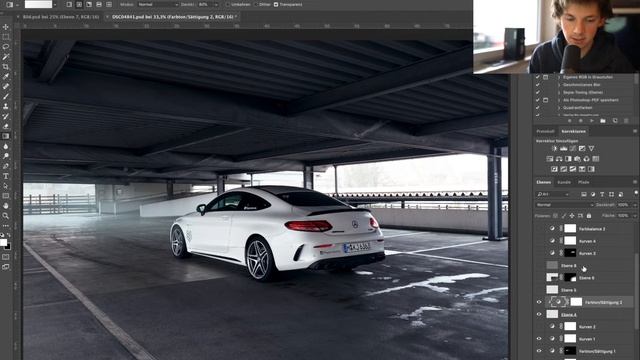
Task: Click the foreground color swatch
Action: point(4,243)
